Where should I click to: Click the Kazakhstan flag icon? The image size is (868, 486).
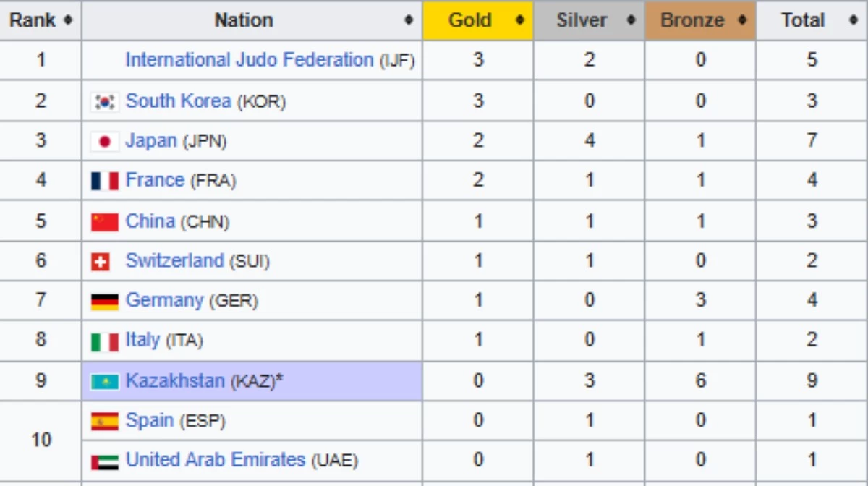(x=105, y=381)
